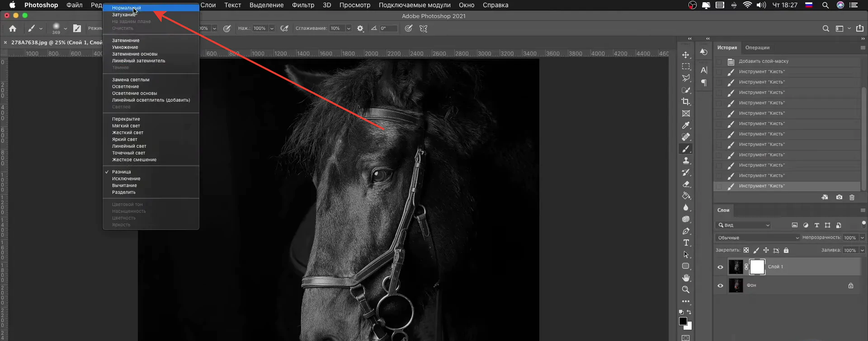Toggle symmetry paint butterfly icon
Image resolution: width=868 pixels, height=341 pixels.
(423, 28)
